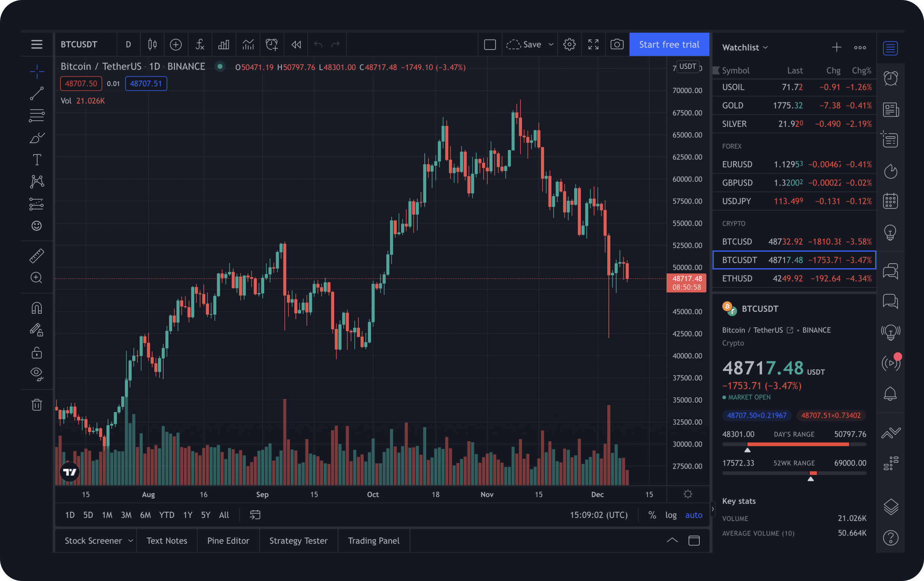This screenshot has width=924, height=581.
Task: Switch to the Pine Editor tab
Action: click(x=228, y=541)
